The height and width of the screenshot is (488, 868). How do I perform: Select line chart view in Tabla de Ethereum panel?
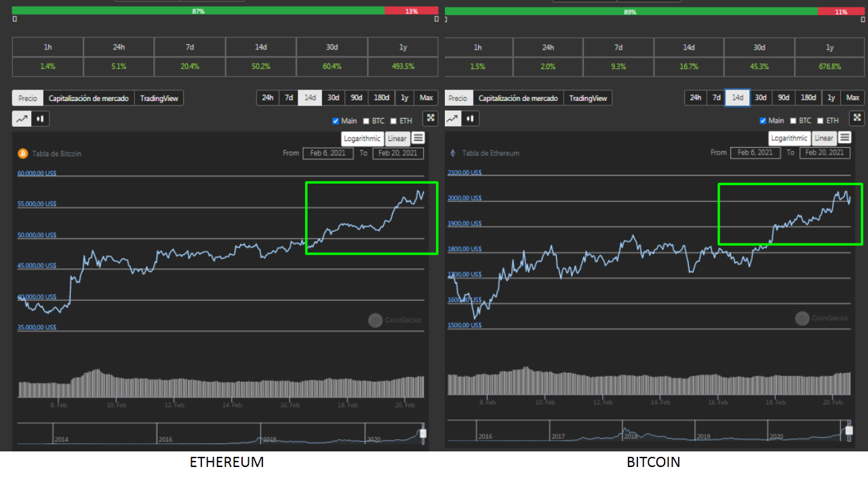click(454, 119)
